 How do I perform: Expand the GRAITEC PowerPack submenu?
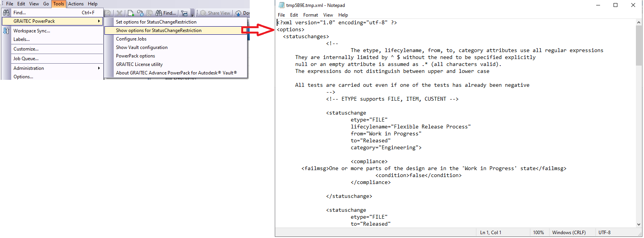(53, 21)
